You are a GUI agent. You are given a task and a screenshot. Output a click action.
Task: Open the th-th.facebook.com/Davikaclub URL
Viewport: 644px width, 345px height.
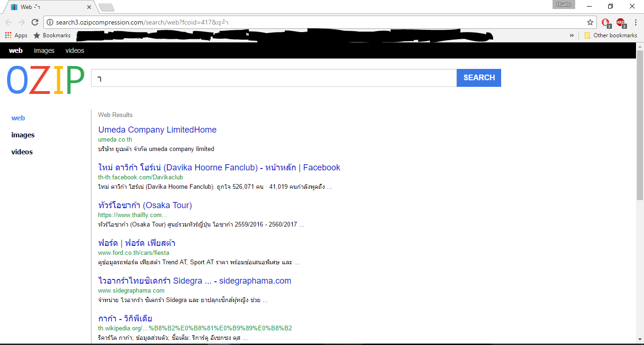[140, 177]
